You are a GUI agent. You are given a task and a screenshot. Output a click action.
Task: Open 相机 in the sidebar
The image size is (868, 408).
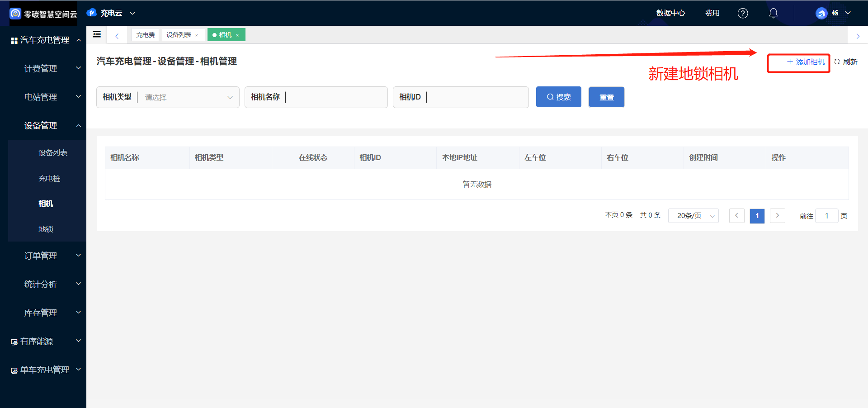point(46,204)
